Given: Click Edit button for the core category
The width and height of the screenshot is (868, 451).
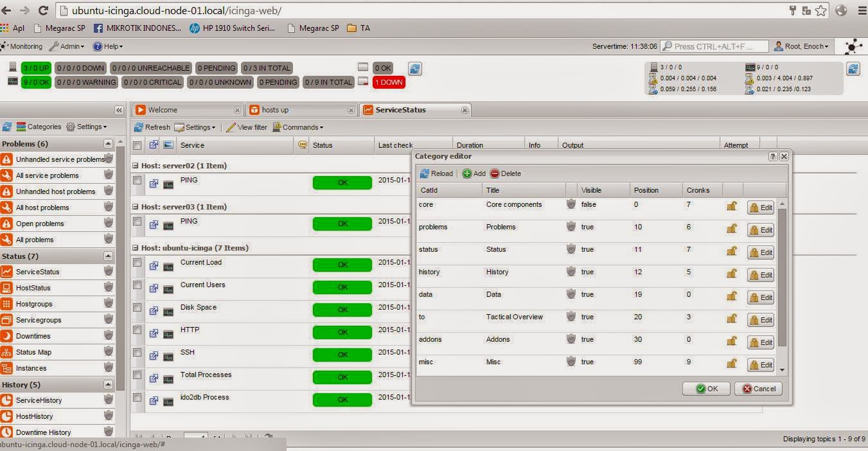Looking at the screenshot, I should (761, 208).
